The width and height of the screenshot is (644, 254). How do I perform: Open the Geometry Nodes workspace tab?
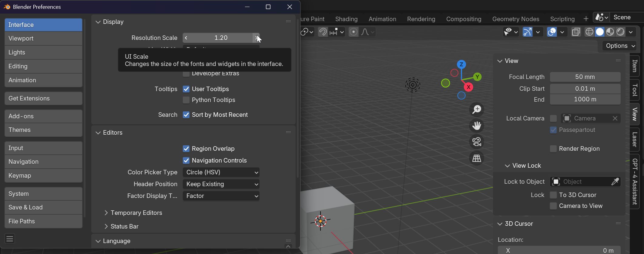[516, 19]
